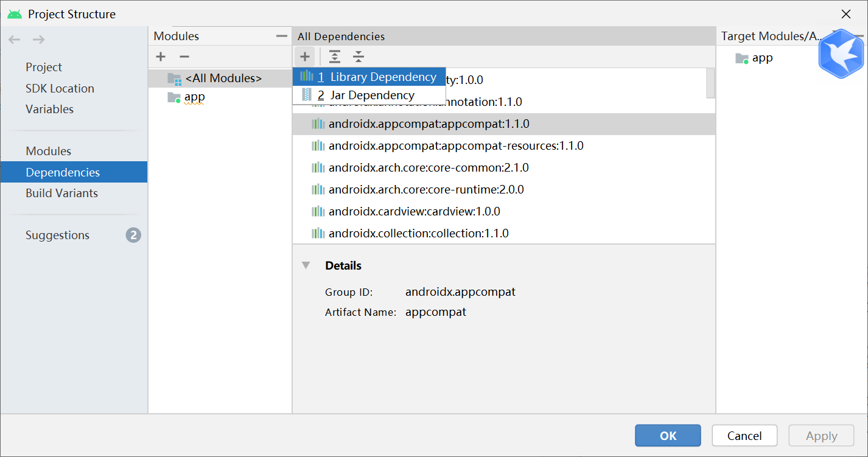Screen dimensions: 868x457
Task: Click the cardview library icon
Action: tap(318, 211)
